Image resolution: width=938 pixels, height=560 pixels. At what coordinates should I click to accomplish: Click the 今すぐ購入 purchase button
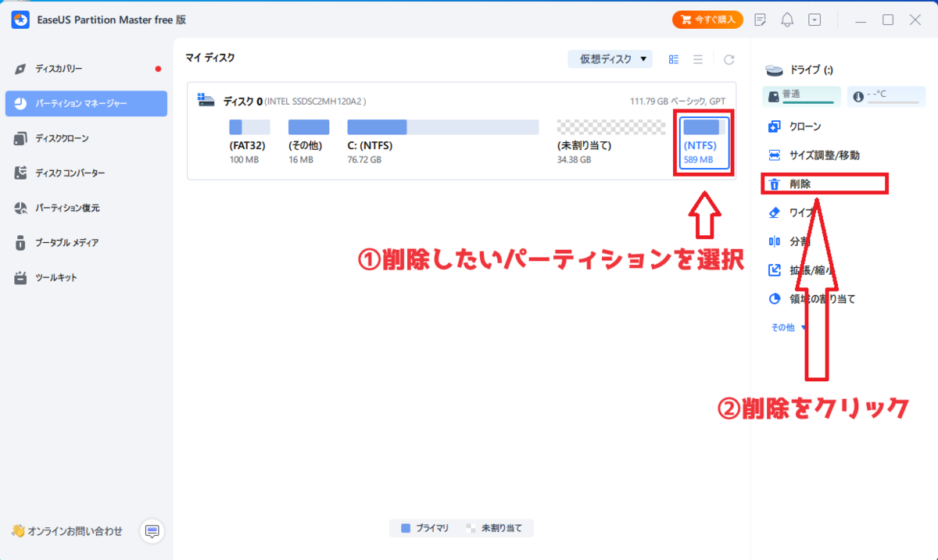click(x=707, y=20)
